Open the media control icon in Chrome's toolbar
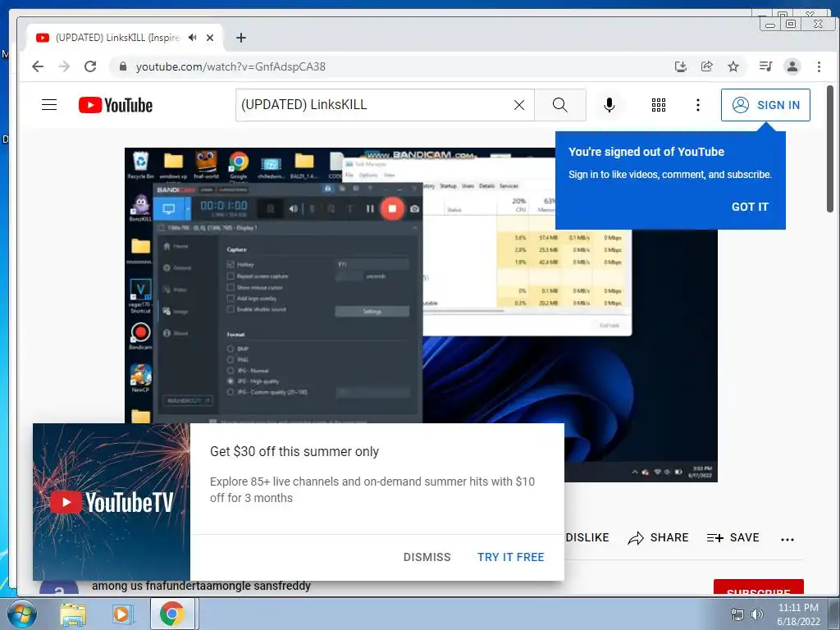The width and height of the screenshot is (840, 630). point(765,66)
